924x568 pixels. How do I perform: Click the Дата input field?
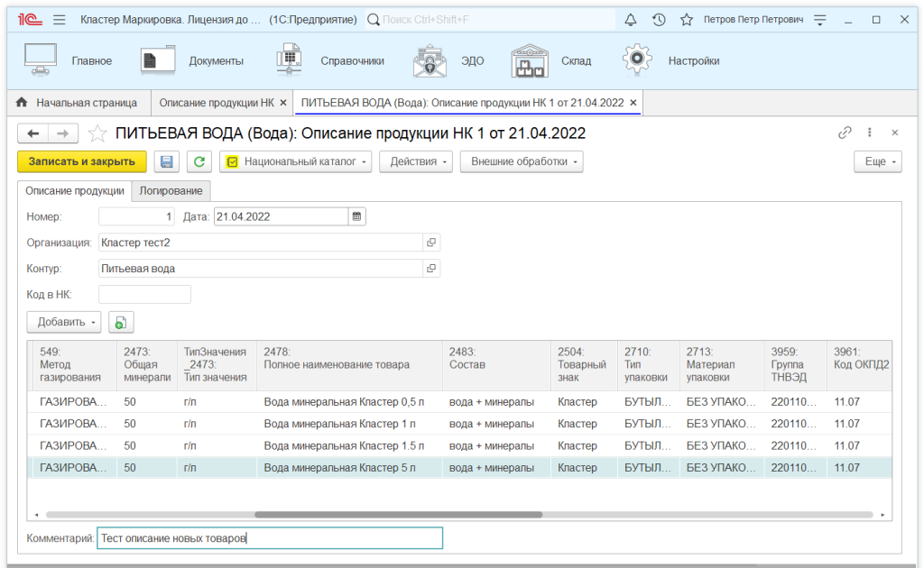point(282,216)
